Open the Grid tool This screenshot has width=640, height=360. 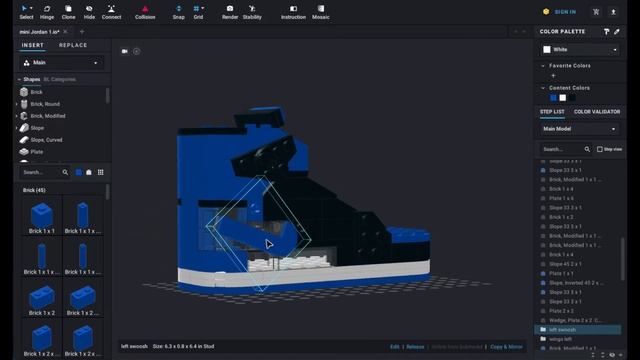point(198,12)
